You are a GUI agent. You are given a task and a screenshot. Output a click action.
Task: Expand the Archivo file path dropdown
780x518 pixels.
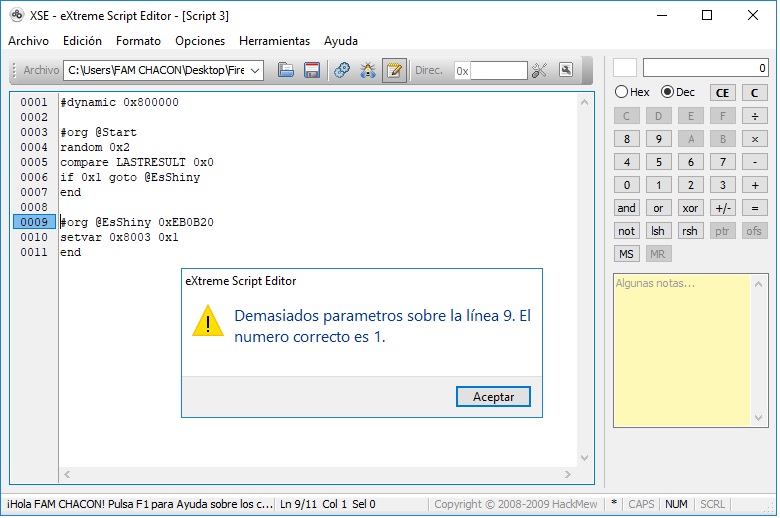click(x=255, y=70)
